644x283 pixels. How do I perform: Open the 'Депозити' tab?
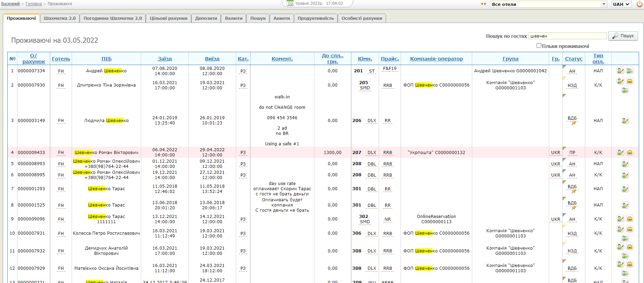point(206,18)
